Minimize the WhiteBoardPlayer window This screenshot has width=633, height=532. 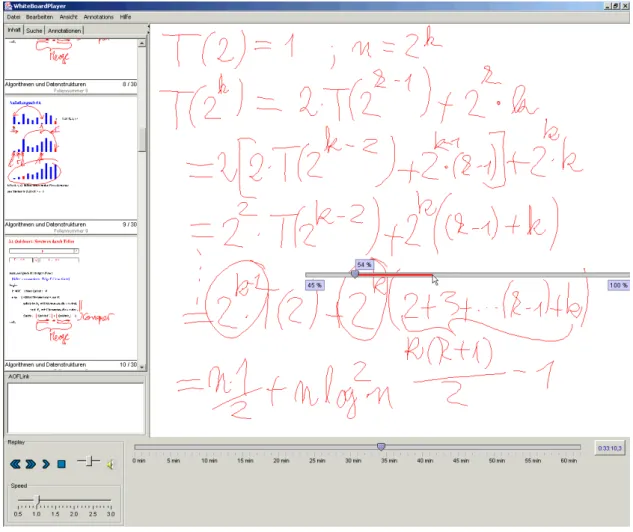608,6
